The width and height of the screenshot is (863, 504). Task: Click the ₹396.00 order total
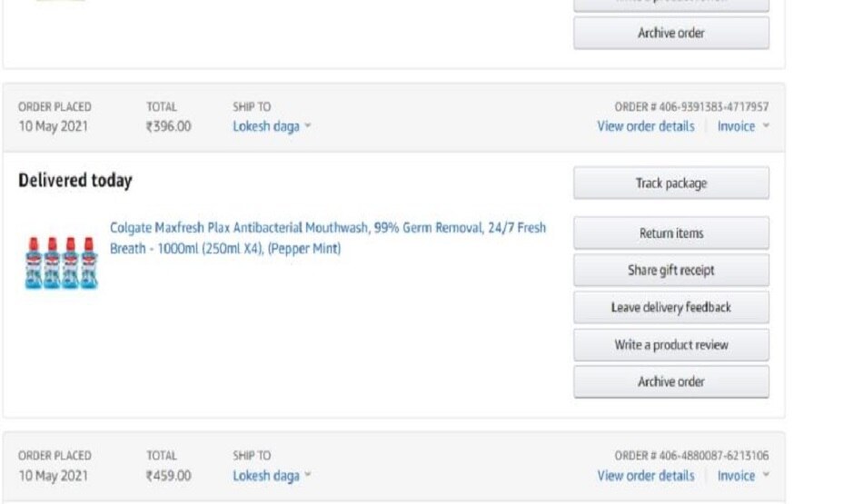[x=168, y=126]
